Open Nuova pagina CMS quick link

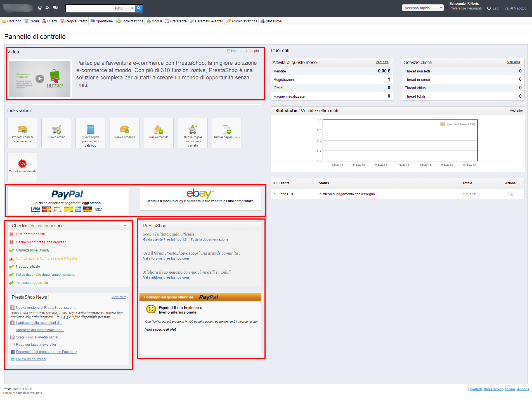227,133
